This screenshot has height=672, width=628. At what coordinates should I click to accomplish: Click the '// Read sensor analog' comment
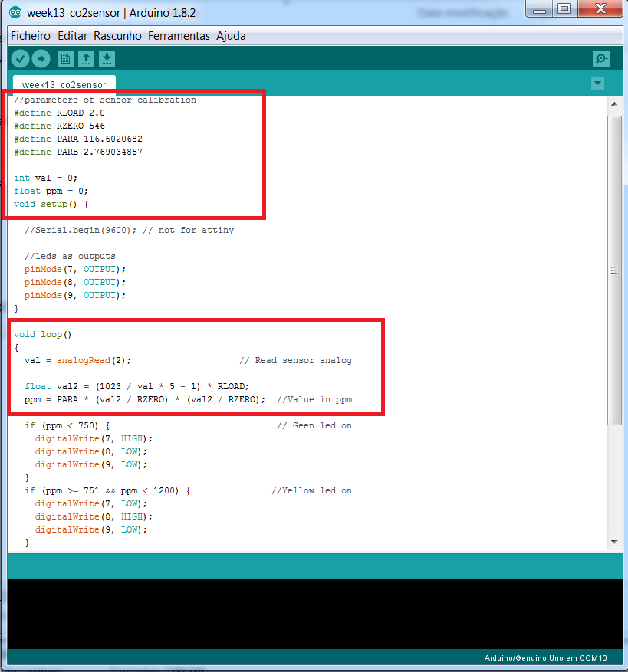[x=295, y=360]
